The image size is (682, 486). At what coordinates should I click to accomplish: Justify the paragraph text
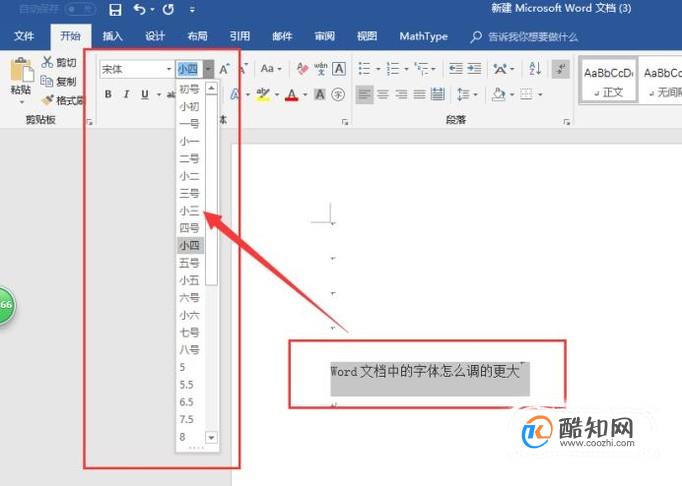click(419, 94)
